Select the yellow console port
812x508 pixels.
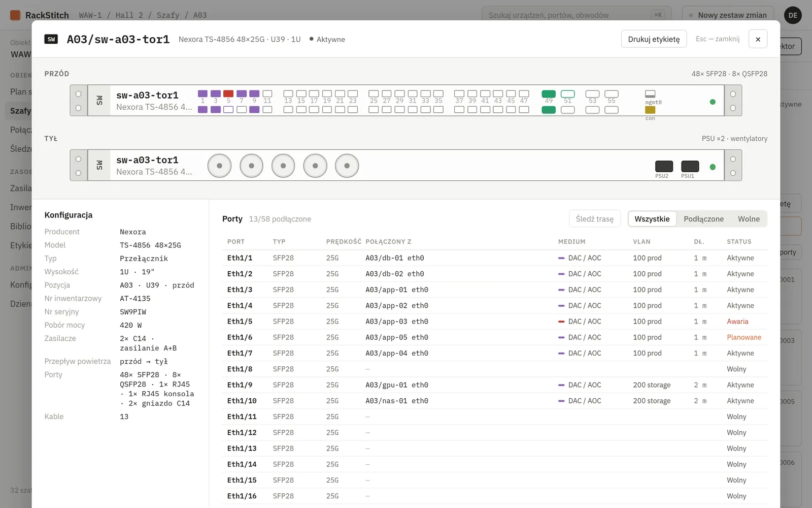coord(650,110)
